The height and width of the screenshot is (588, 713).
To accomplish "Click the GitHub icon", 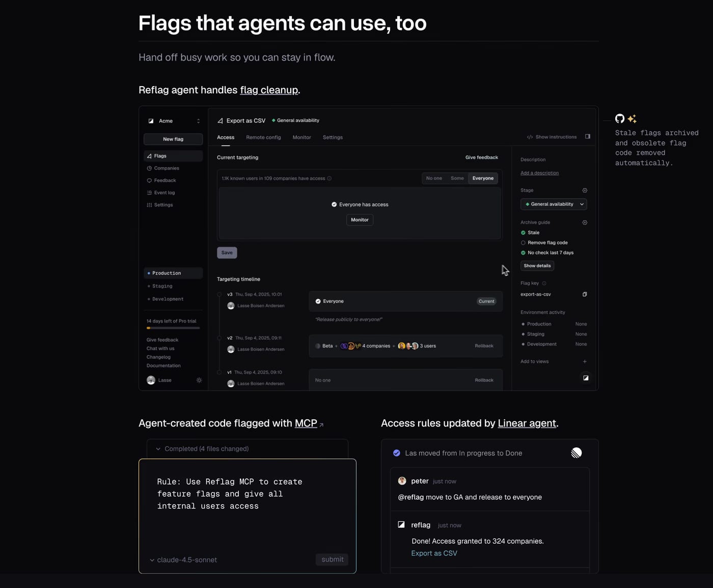I will coord(620,119).
